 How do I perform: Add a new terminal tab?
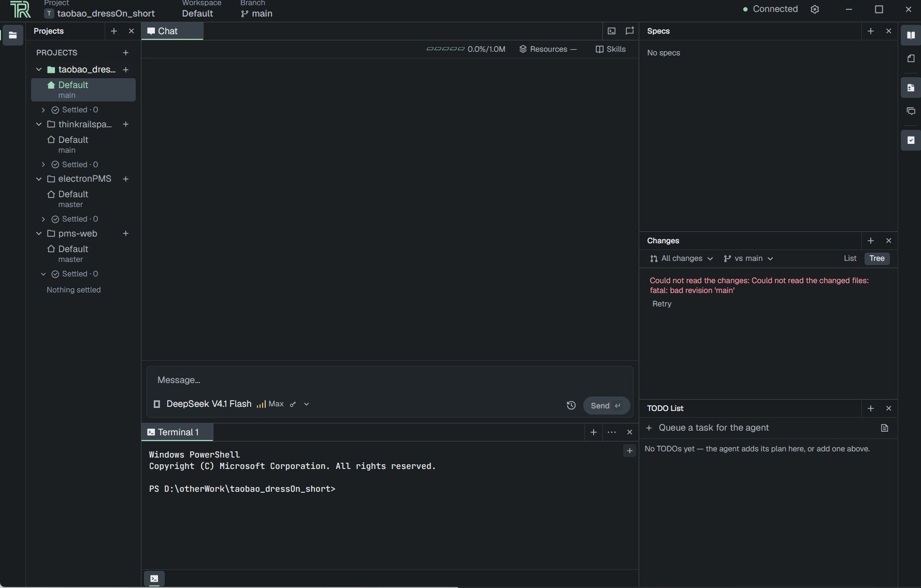pyautogui.click(x=594, y=432)
